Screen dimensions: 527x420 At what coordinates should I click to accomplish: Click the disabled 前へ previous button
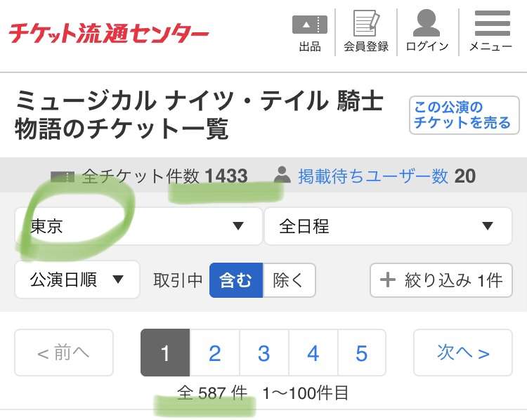(64, 353)
